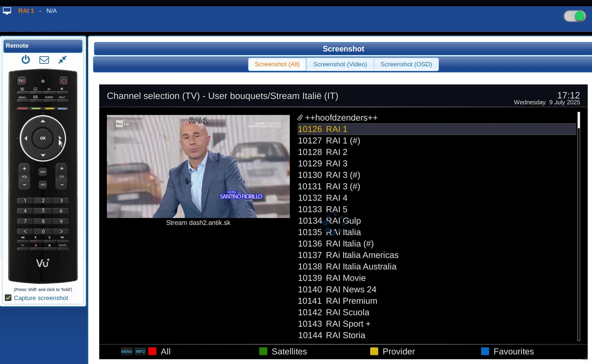
Task: Click the ++hoofdzenders++ marker row
Action: pos(436,118)
